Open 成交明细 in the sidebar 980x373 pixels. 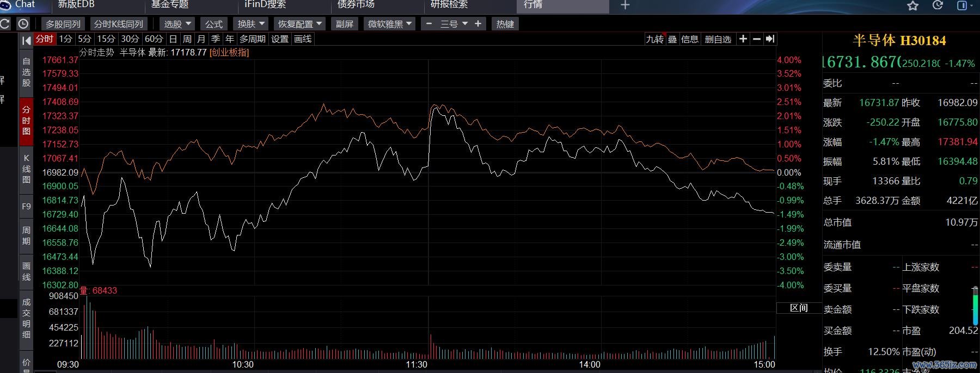[26, 319]
